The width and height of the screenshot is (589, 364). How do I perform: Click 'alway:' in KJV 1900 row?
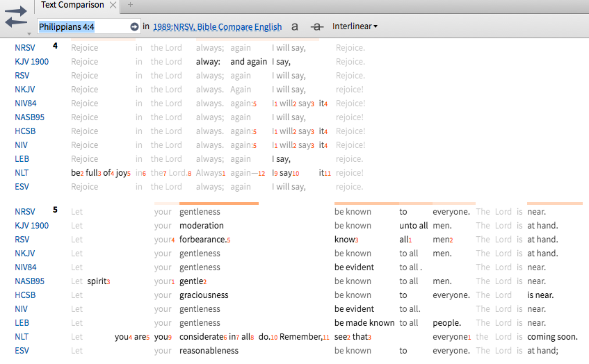208,62
